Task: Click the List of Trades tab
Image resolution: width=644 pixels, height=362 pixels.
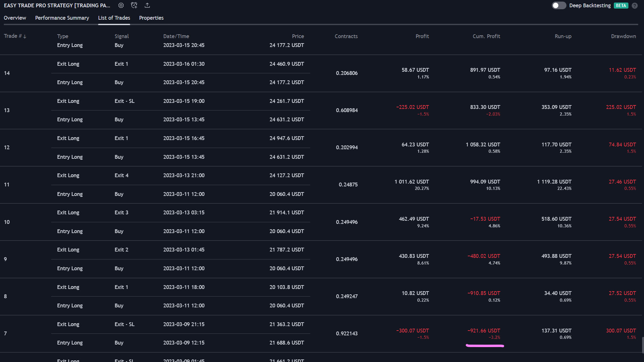Action: 114,18
